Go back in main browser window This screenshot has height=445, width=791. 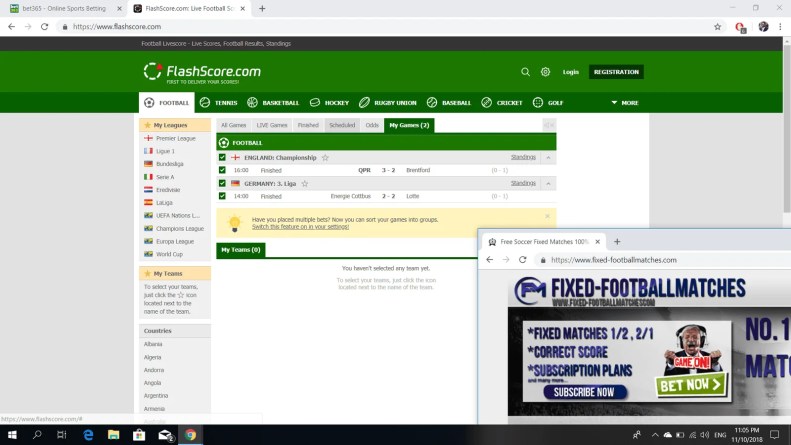click(12, 27)
